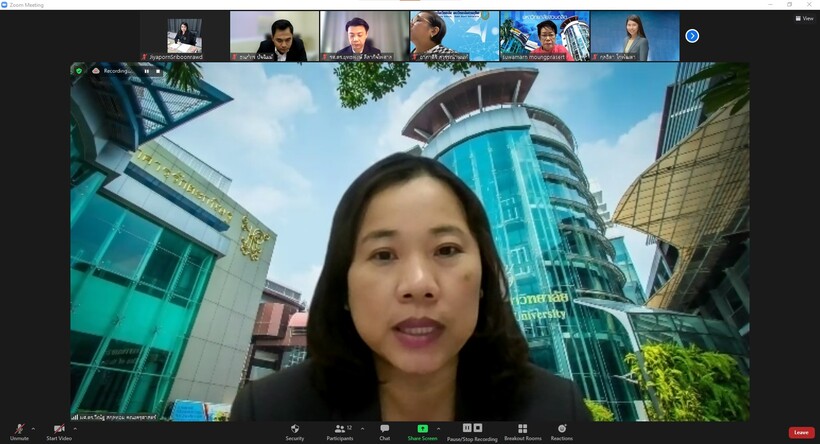Stop recording from the bottom toolbar
Screen dimensions: 820x444
[477, 428]
